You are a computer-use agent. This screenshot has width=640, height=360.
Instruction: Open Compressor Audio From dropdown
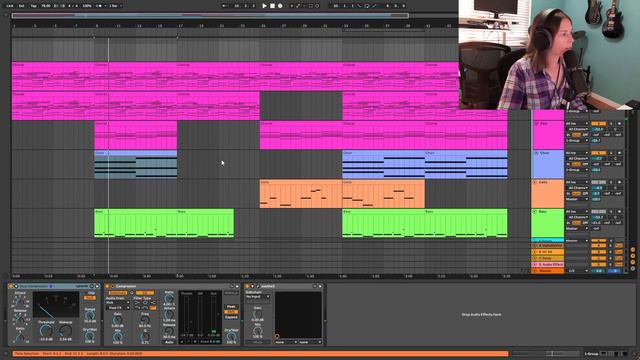[x=118, y=303]
